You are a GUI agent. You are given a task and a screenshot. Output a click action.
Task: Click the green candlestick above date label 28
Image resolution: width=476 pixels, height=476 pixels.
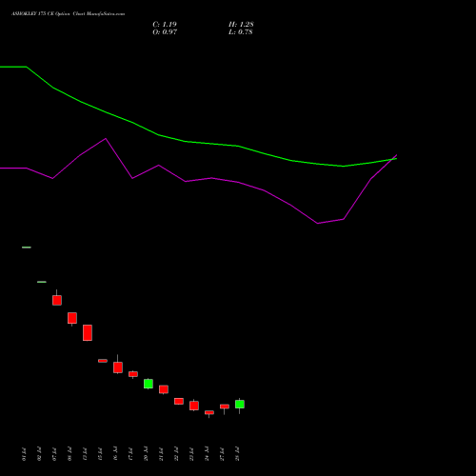tap(240, 405)
